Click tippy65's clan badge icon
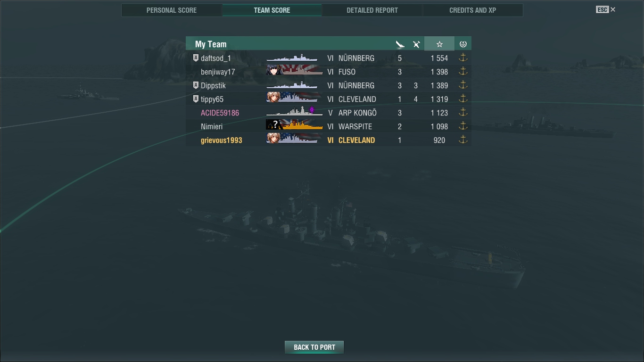This screenshot has height=362, width=644. click(196, 99)
